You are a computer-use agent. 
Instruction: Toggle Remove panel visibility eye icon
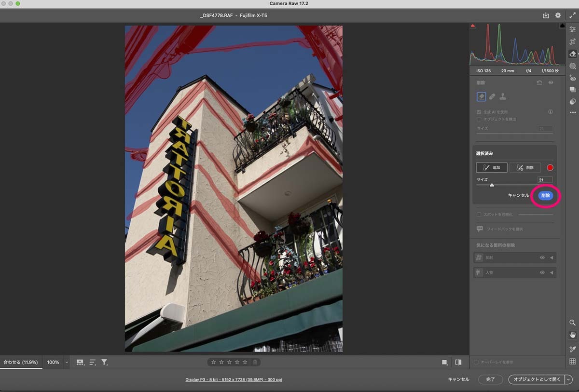(x=551, y=83)
